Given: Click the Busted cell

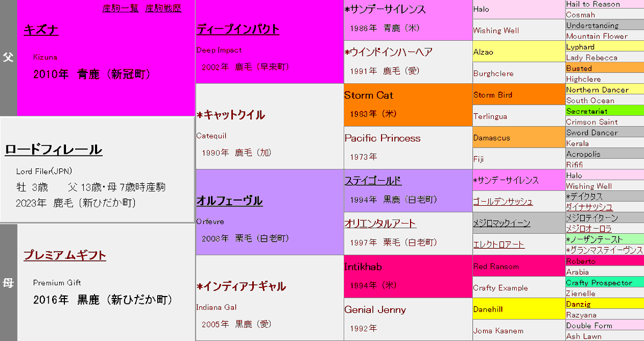Looking at the screenshot, I should [605, 68].
